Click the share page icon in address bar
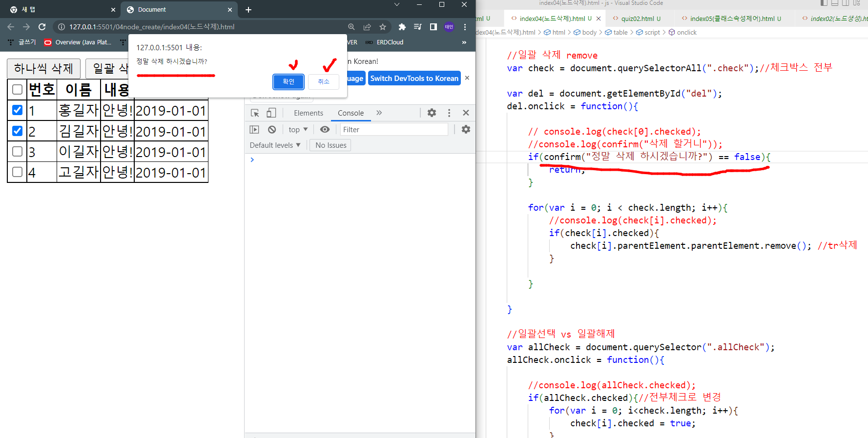 (x=367, y=27)
